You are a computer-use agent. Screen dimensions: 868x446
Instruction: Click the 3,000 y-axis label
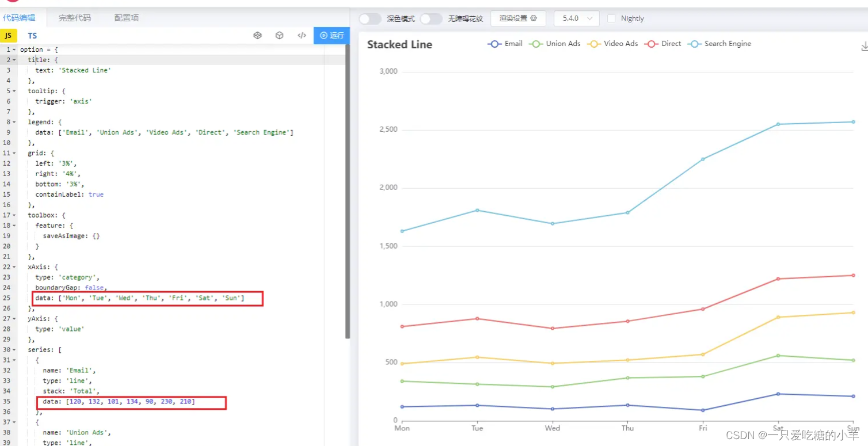click(389, 71)
